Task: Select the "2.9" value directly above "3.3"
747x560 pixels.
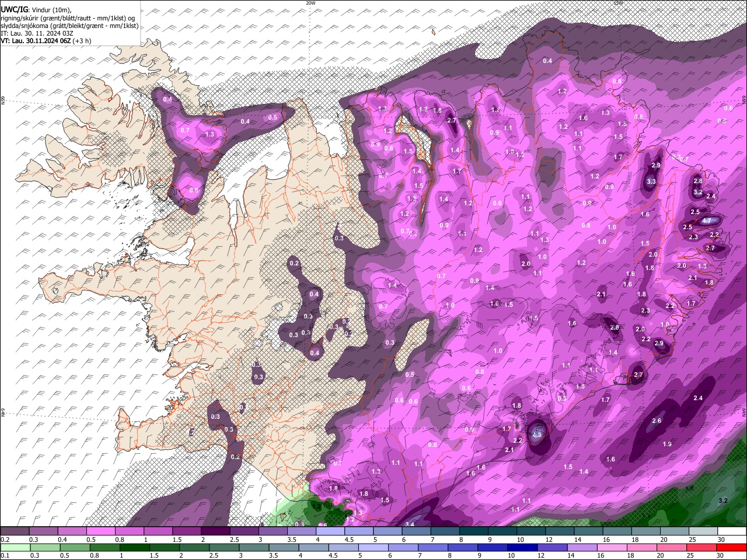Action: point(655,166)
